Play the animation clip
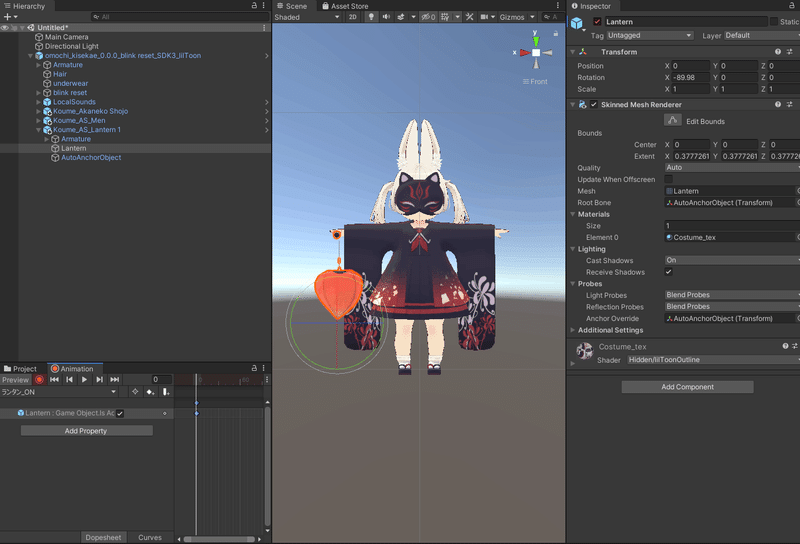 tap(84, 380)
